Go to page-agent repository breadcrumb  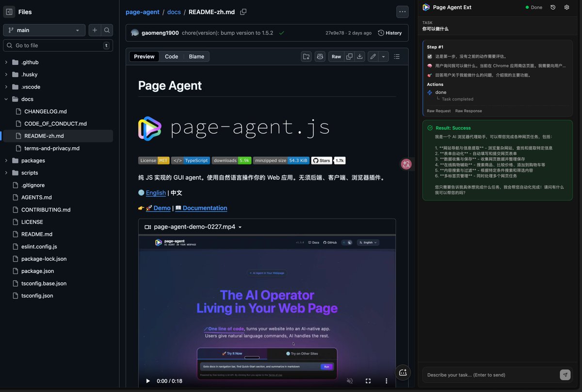tap(143, 12)
